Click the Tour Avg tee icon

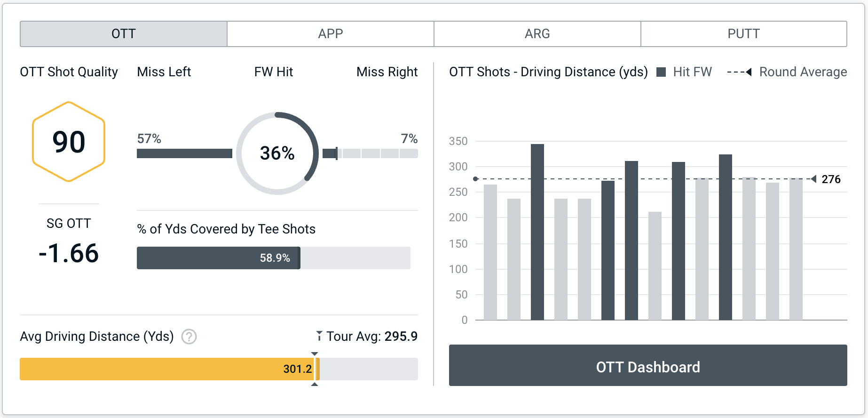pyautogui.click(x=319, y=336)
